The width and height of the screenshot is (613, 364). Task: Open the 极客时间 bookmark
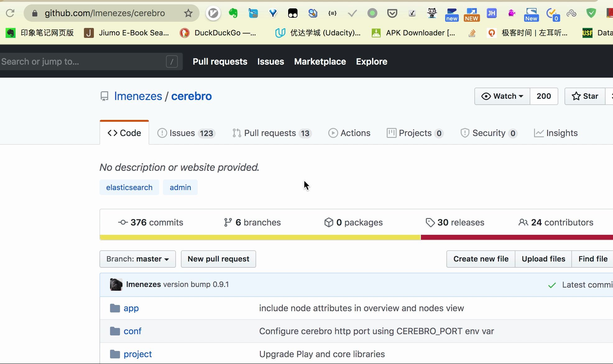528,33
